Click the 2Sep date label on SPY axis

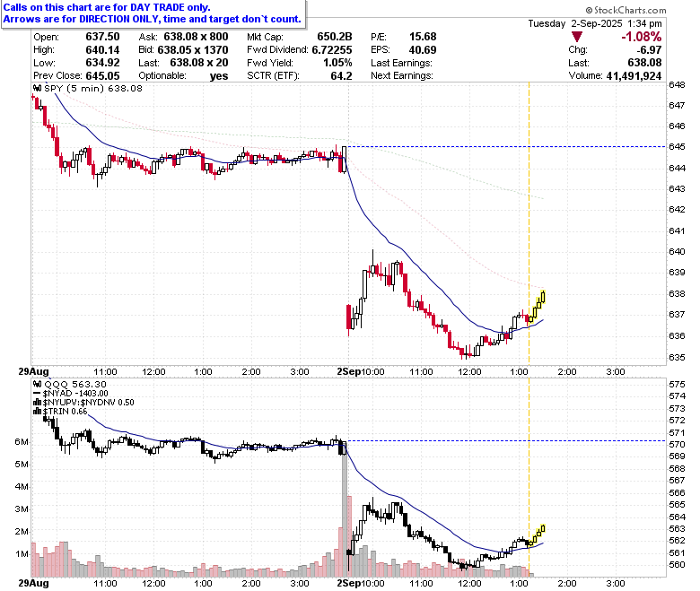pyautogui.click(x=348, y=372)
